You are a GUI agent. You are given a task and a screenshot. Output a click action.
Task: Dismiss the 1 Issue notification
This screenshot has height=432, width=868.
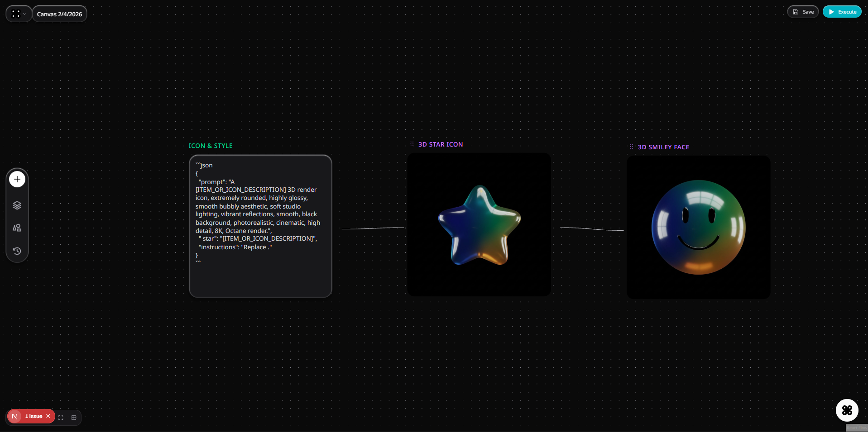click(48, 416)
